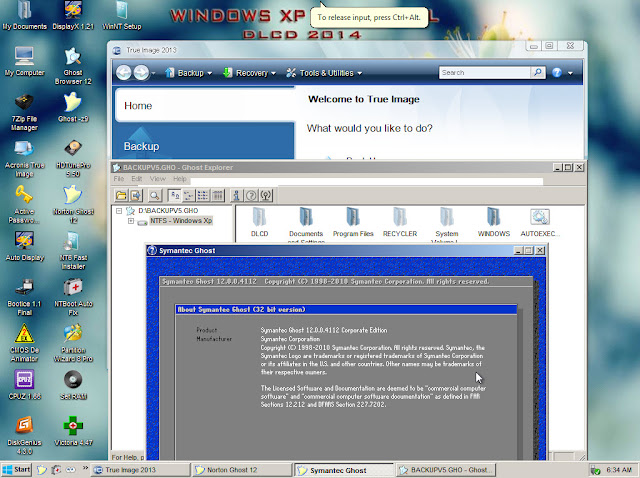The height and width of the screenshot is (478, 640).
Task: Click the Forward arrow in True Image
Action: click(141, 73)
